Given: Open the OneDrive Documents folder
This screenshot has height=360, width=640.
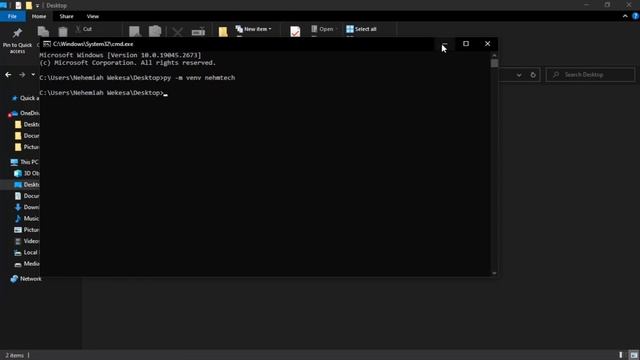Looking at the screenshot, I should 27,136.
